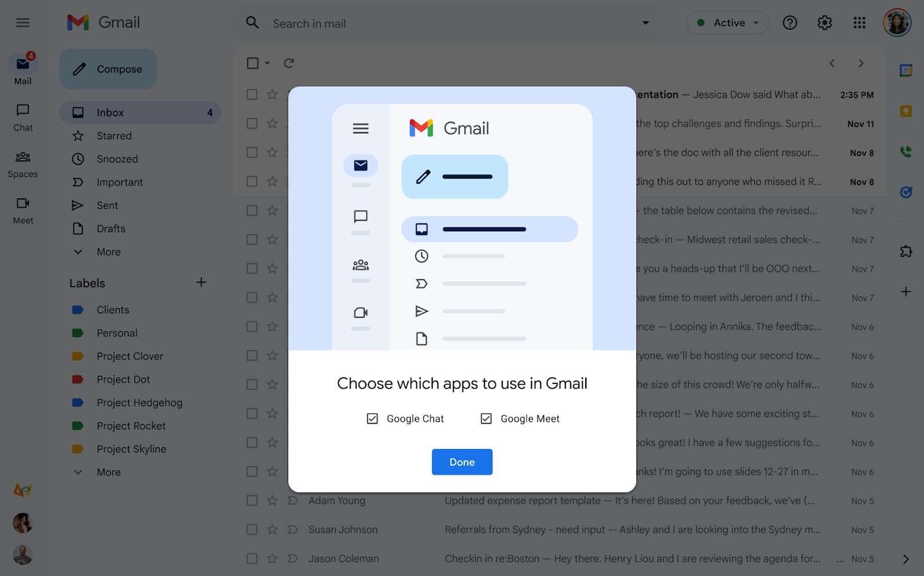This screenshot has height=576, width=924.
Task: Open Help support icon
Action: pos(789,23)
